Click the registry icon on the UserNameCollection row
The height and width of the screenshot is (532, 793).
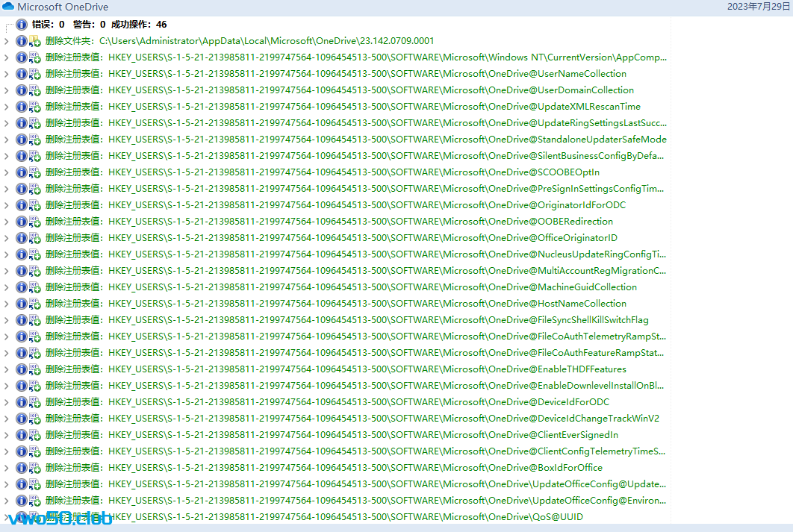click(x=34, y=74)
